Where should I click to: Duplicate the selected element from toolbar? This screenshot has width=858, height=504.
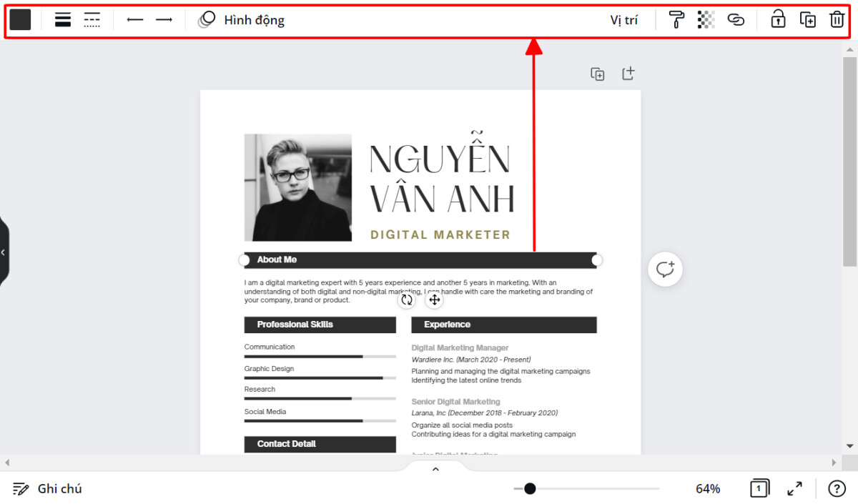click(807, 20)
